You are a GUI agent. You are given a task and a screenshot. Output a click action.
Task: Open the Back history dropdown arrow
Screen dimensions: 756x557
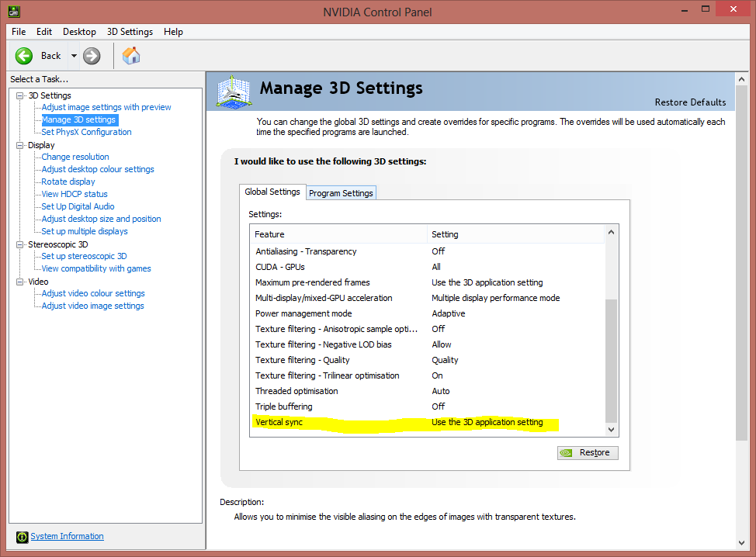pyautogui.click(x=74, y=56)
